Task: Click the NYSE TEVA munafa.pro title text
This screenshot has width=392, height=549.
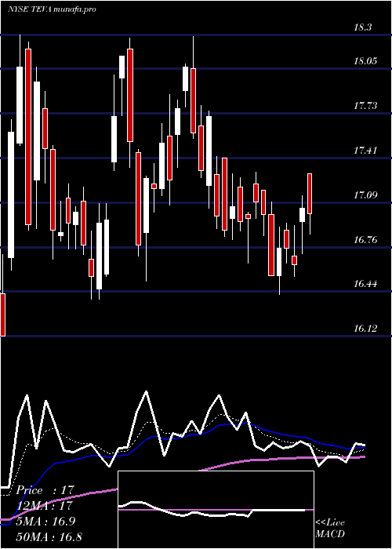Action: pos(52,9)
